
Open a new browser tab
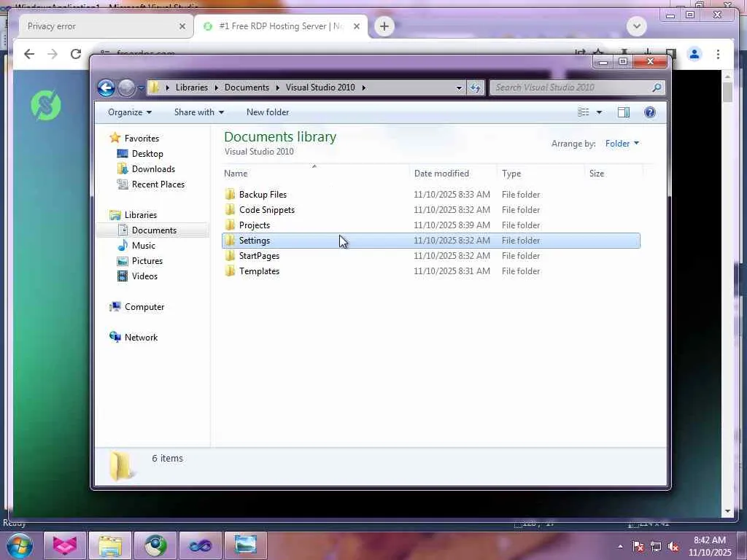coord(384,26)
